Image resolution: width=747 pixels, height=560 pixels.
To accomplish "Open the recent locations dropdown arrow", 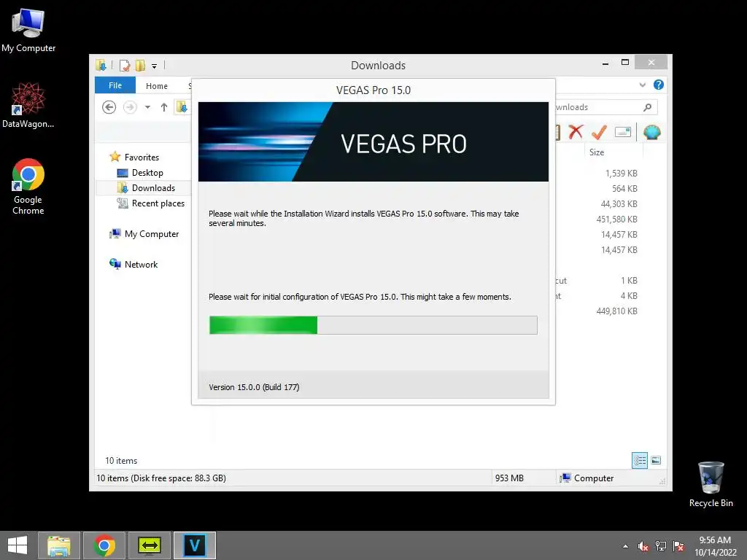I will pos(147,107).
